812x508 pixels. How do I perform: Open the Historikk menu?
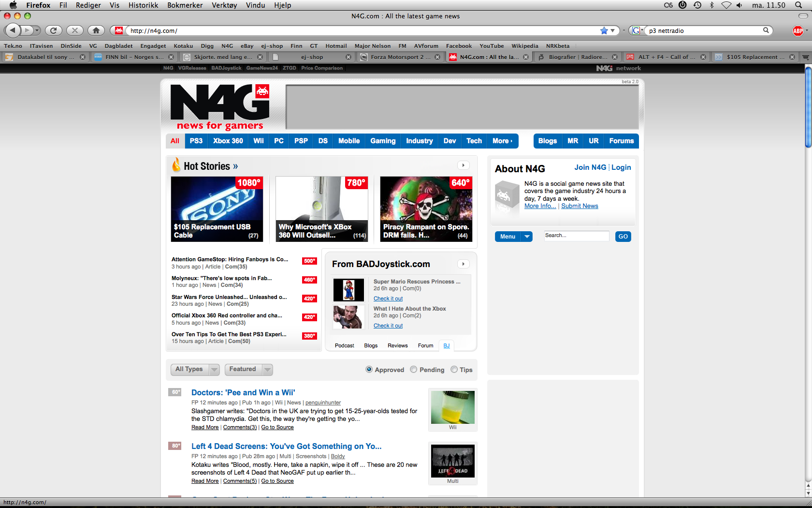click(143, 5)
